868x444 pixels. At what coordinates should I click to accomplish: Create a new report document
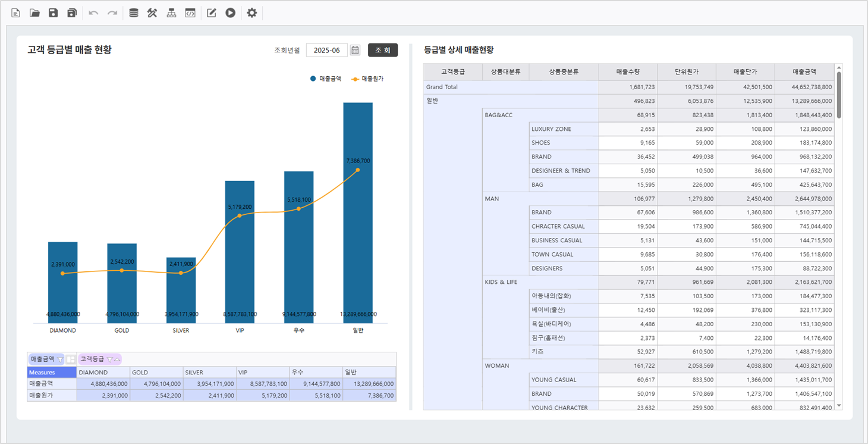(16, 12)
